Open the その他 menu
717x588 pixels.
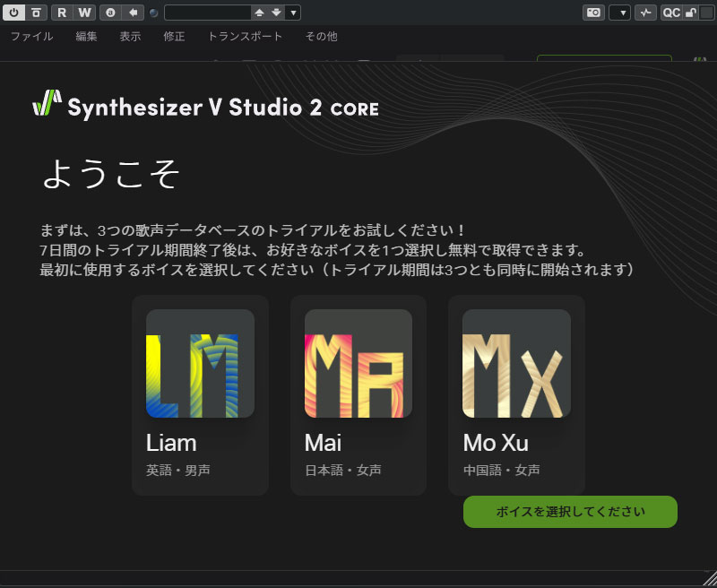click(x=322, y=36)
